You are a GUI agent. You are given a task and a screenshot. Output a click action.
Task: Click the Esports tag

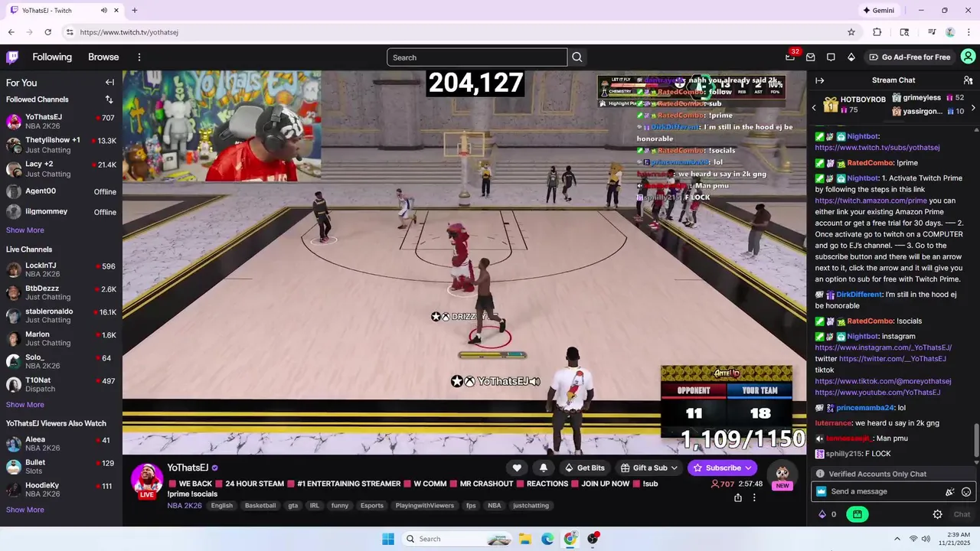point(372,506)
